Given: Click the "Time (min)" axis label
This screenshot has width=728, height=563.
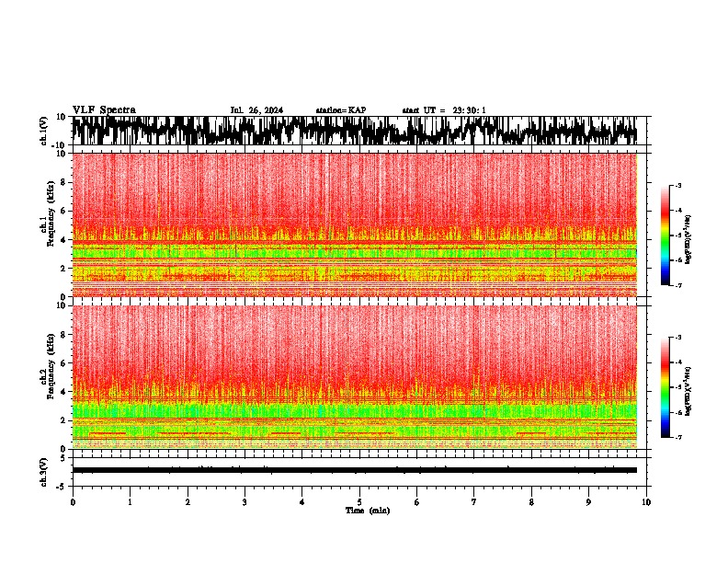Looking at the screenshot, I should pyautogui.click(x=368, y=511).
